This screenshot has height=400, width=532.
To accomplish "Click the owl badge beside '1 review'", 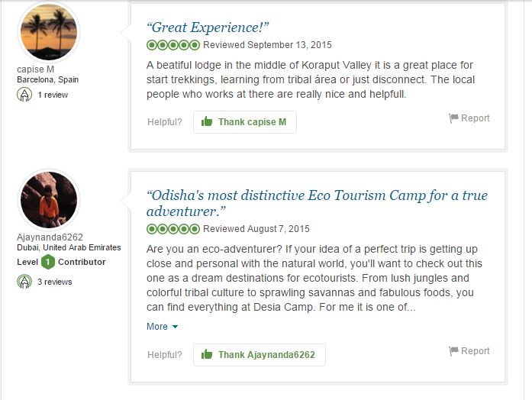I will click(x=24, y=95).
